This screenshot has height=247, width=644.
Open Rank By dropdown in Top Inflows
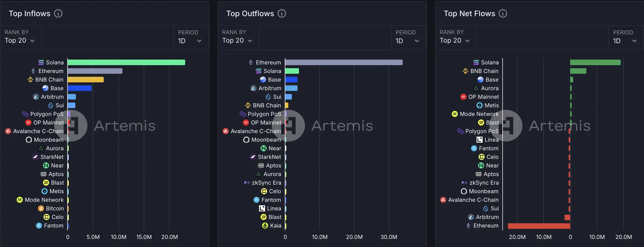20,40
